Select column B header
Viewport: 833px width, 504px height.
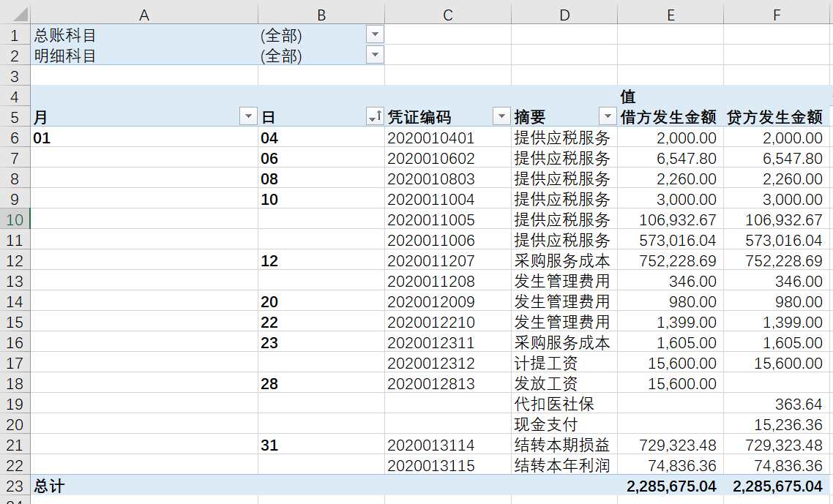[321, 15]
